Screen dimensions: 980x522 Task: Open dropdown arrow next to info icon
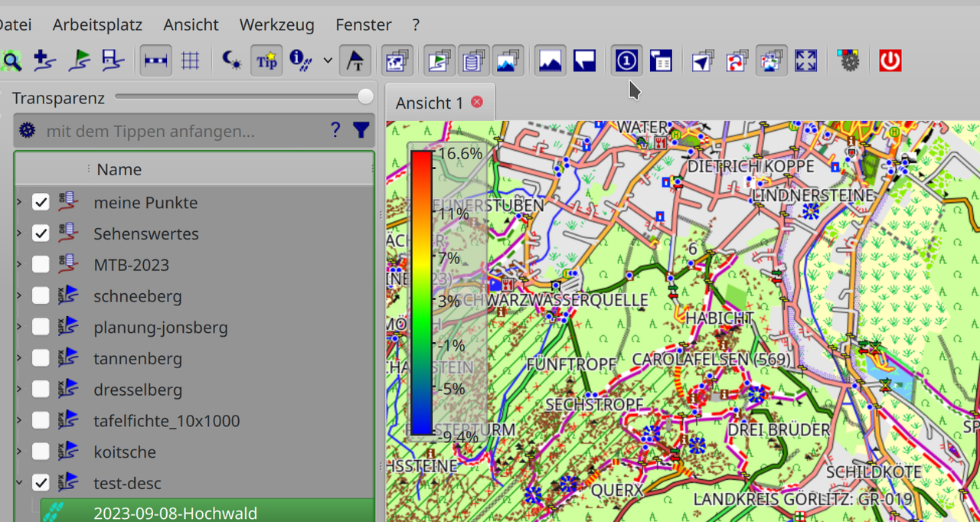[328, 60]
